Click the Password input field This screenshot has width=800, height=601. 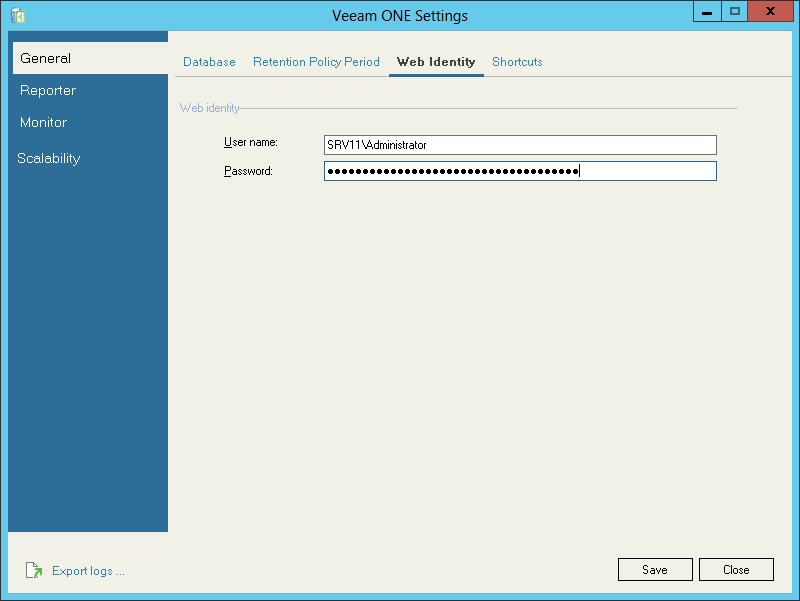click(x=520, y=171)
